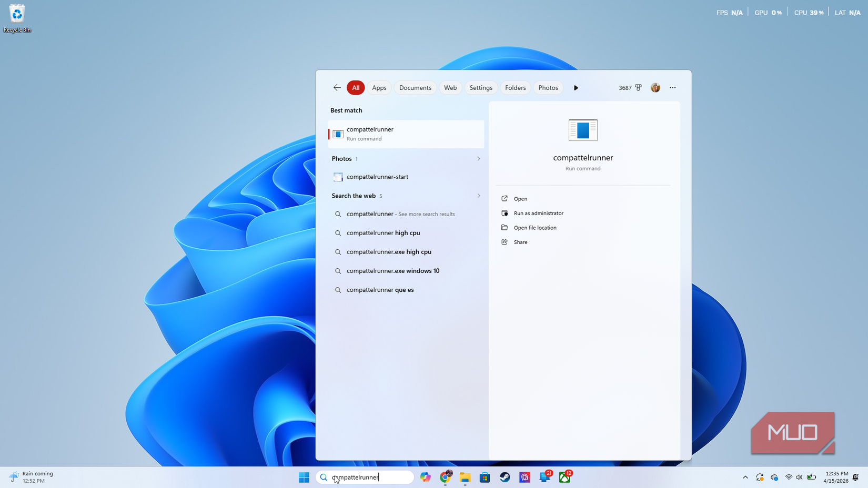Open the purple headphones app on taskbar
Image resolution: width=868 pixels, height=488 pixels.
(x=525, y=477)
